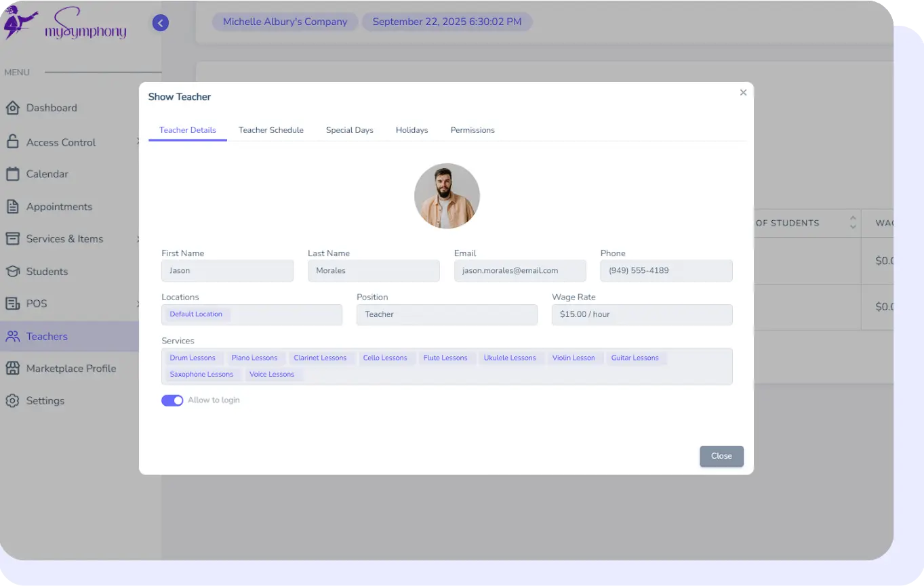Toggle the Allow to login switch
The image size is (924, 586).
pyautogui.click(x=172, y=400)
